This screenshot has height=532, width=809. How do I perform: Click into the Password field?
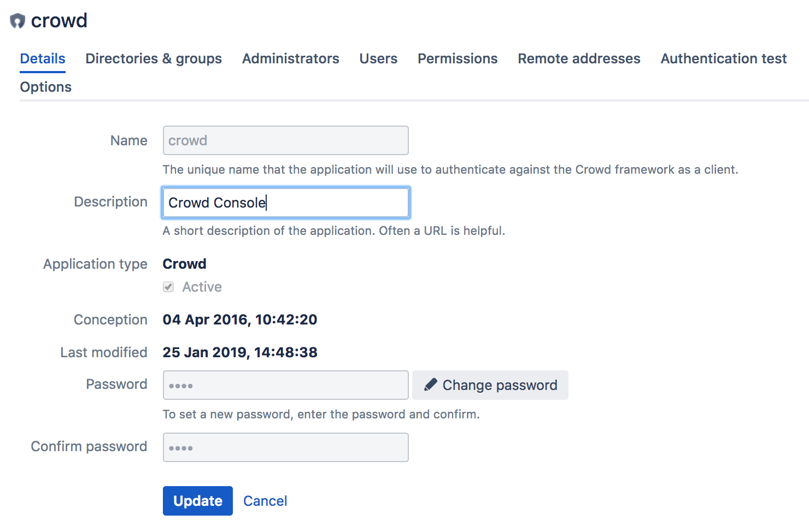[x=285, y=385]
